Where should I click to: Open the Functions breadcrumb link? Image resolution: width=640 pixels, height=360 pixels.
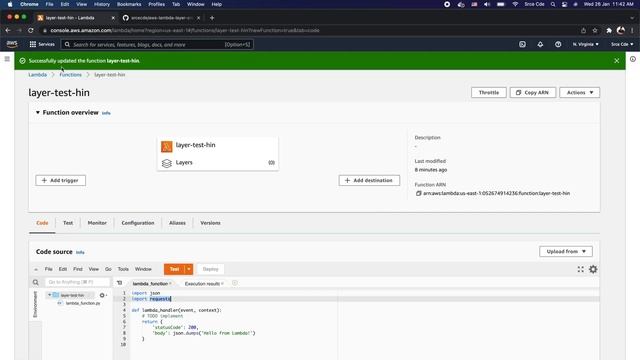pos(71,75)
